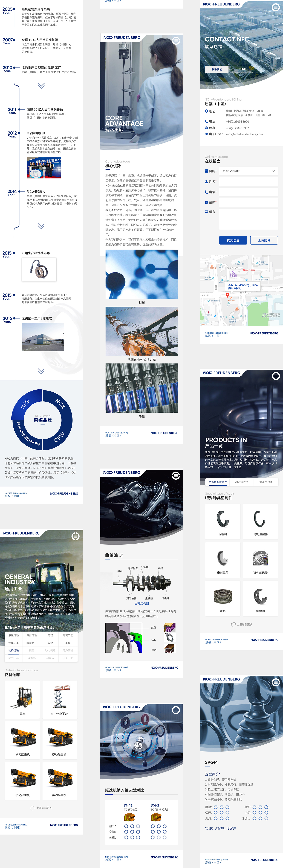Expand timeline chevron below 2010 entry
The height and width of the screenshot is (868, 283).
[x=41, y=86]
